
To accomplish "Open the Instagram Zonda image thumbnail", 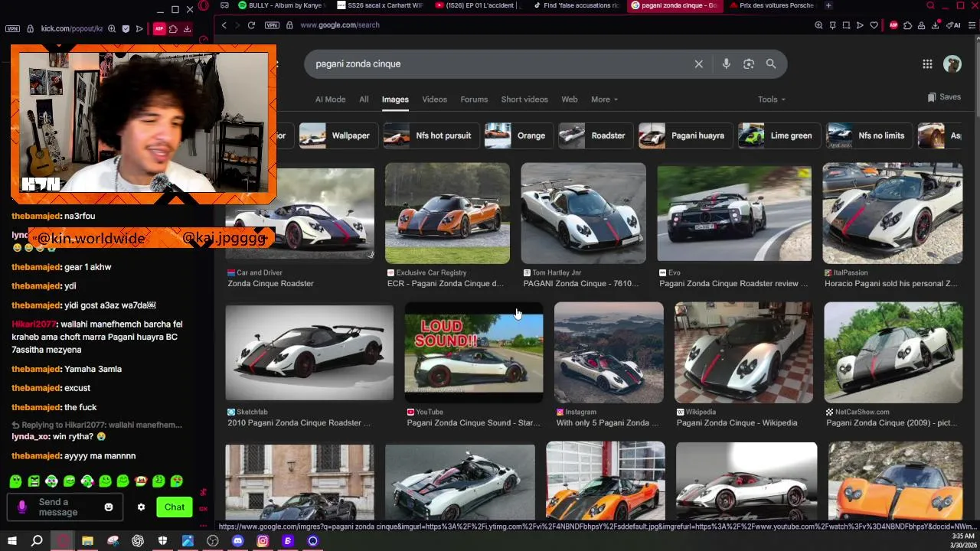I will point(609,352).
